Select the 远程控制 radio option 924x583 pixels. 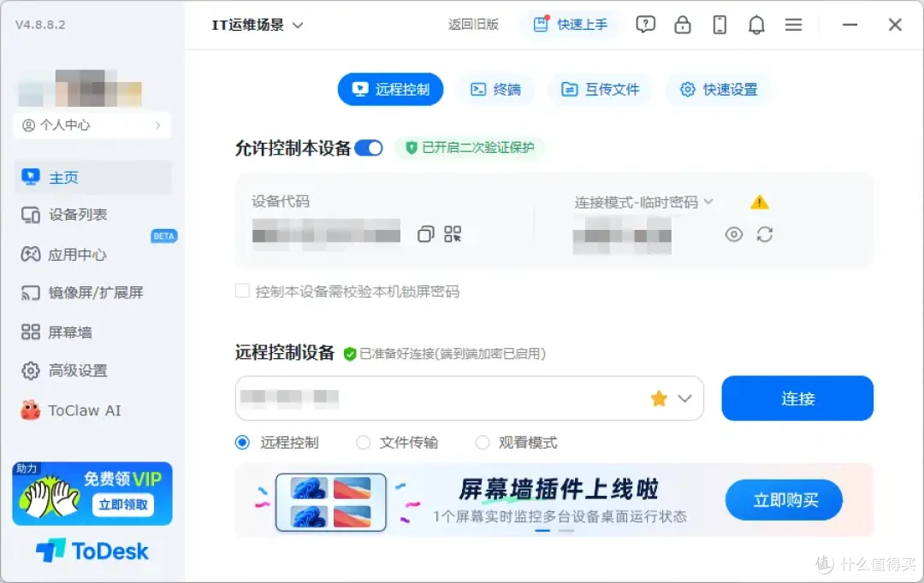tap(242, 442)
